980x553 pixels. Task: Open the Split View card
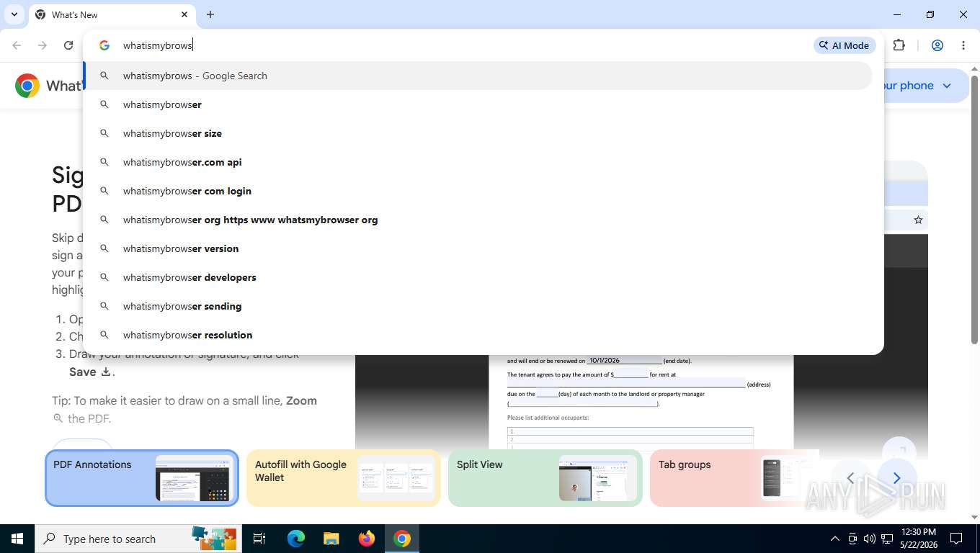click(545, 478)
